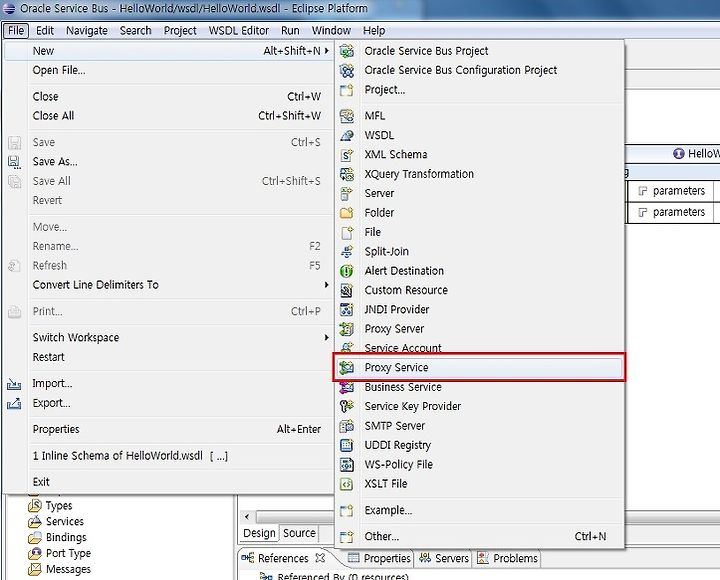Open the Run menu
This screenshot has height=580, width=720.
pyautogui.click(x=290, y=31)
